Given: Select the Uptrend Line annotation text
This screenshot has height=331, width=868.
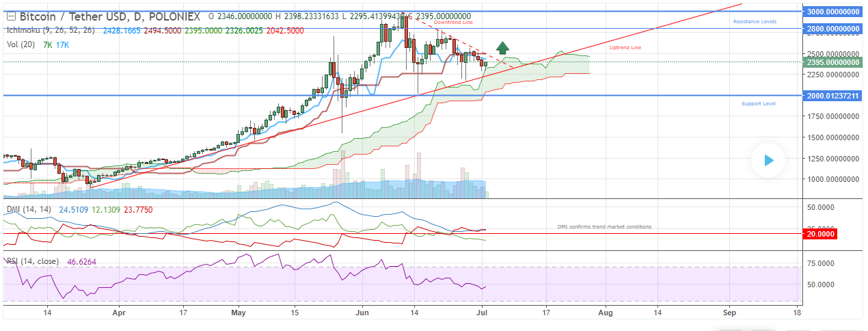Looking at the screenshot, I should (x=625, y=48).
